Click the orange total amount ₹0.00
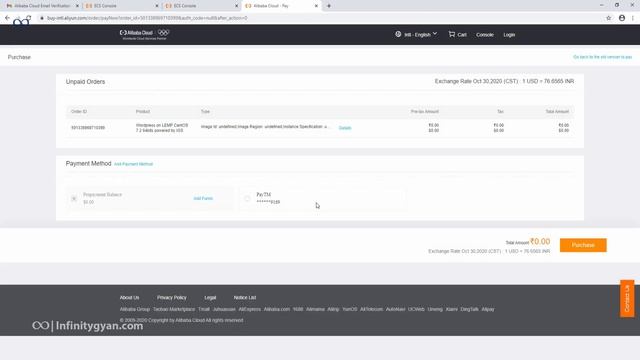Viewport: 640px width, 360px height. coord(540,242)
